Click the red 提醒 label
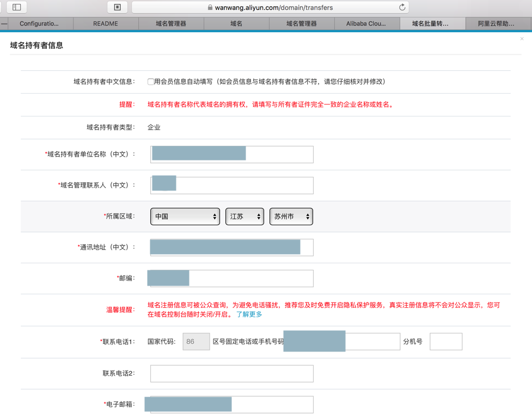 [127, 104]
